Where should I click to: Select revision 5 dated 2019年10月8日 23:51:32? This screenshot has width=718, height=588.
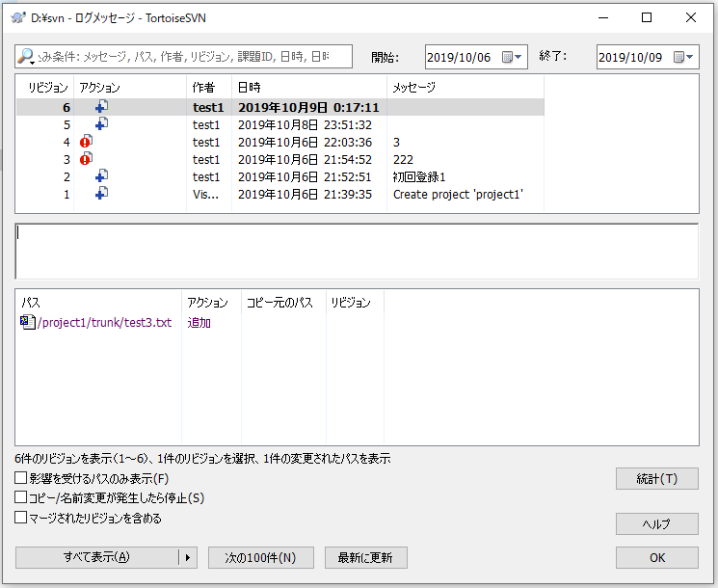[x=280, y=124]
